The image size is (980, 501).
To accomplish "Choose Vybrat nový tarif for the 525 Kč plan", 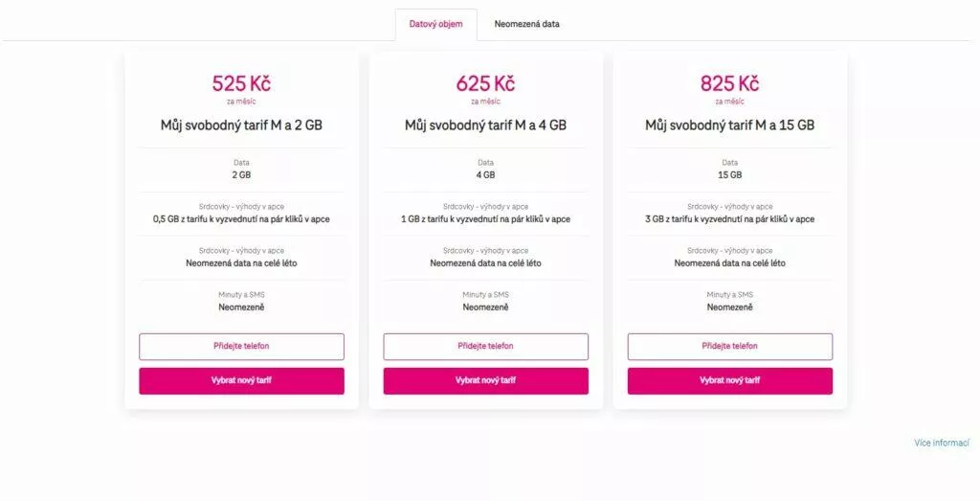I will pos(241,380).
